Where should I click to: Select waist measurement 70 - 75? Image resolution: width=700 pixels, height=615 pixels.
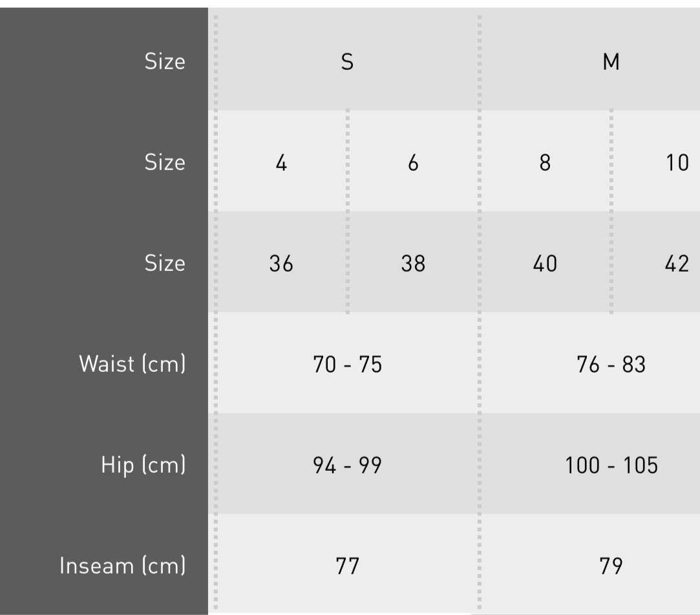(347, 365)
